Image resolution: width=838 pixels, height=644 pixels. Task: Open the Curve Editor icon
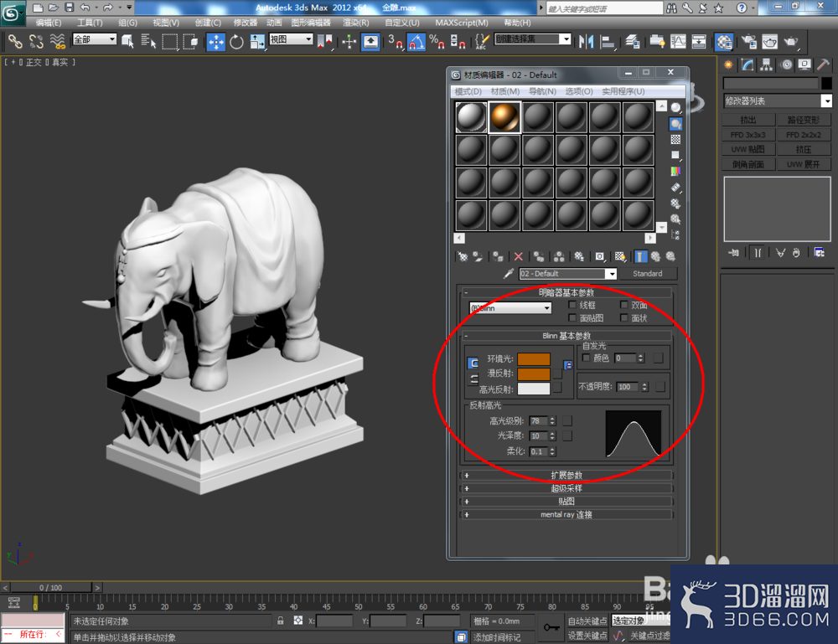click(x=678, y=42)
